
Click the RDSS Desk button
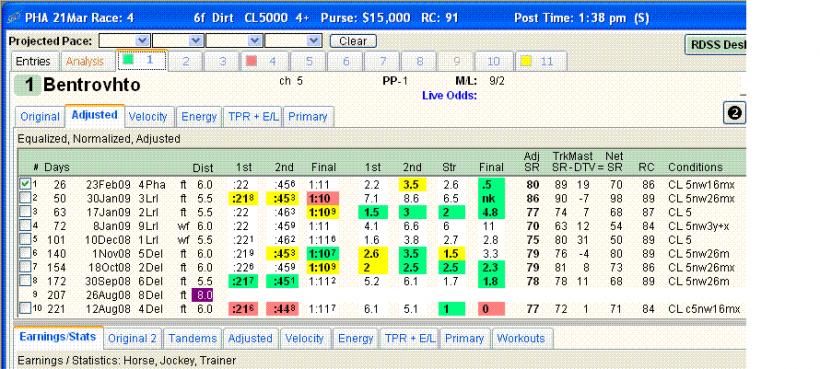point(715,45)
